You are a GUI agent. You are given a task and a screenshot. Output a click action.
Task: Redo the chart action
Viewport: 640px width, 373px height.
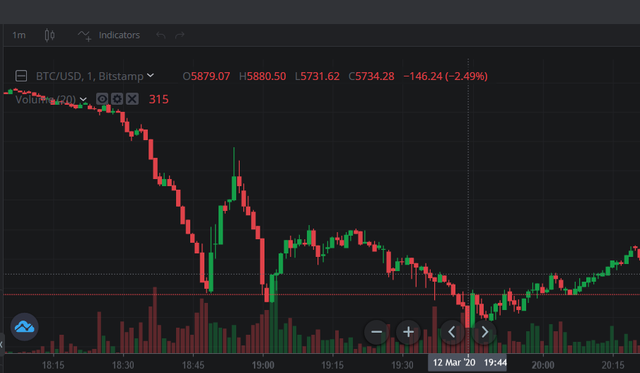180,36
